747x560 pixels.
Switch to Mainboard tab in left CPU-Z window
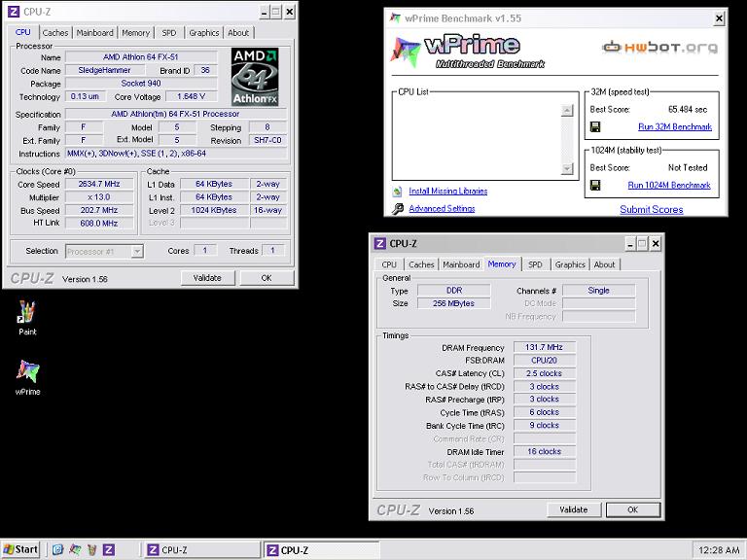tap(94, 33)
